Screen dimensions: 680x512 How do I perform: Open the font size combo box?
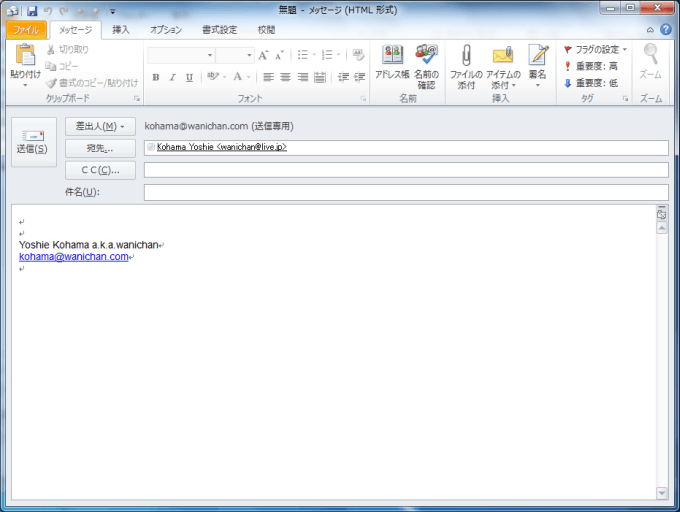tap(235, 55)
